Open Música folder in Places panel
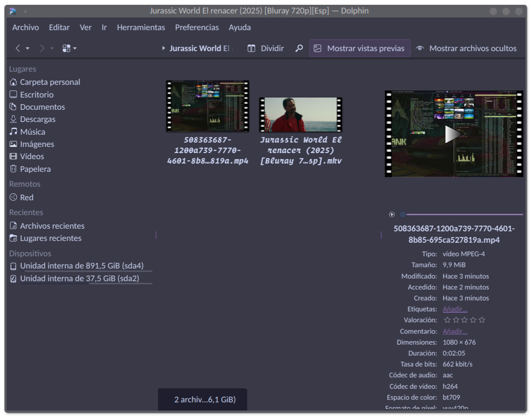Viewport: 532px width, 418px height. coord(32,132)
